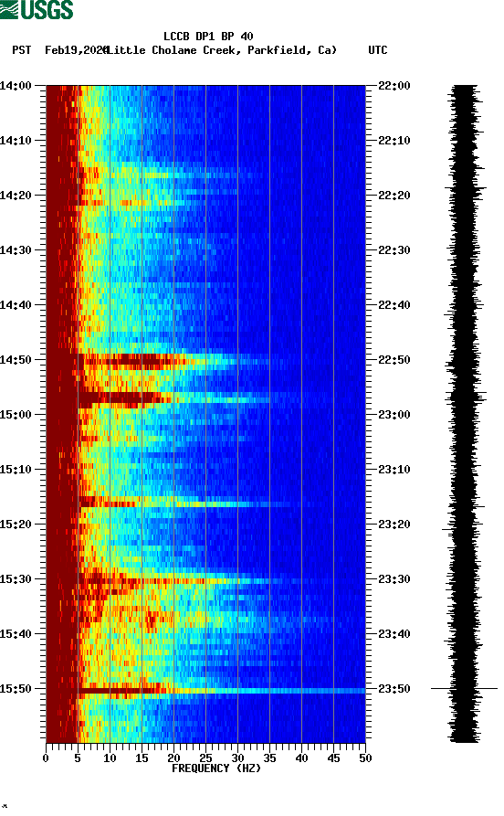504x816 pixels.
Task: Click the 15:20 PST time label
Action: click(16, 525)
